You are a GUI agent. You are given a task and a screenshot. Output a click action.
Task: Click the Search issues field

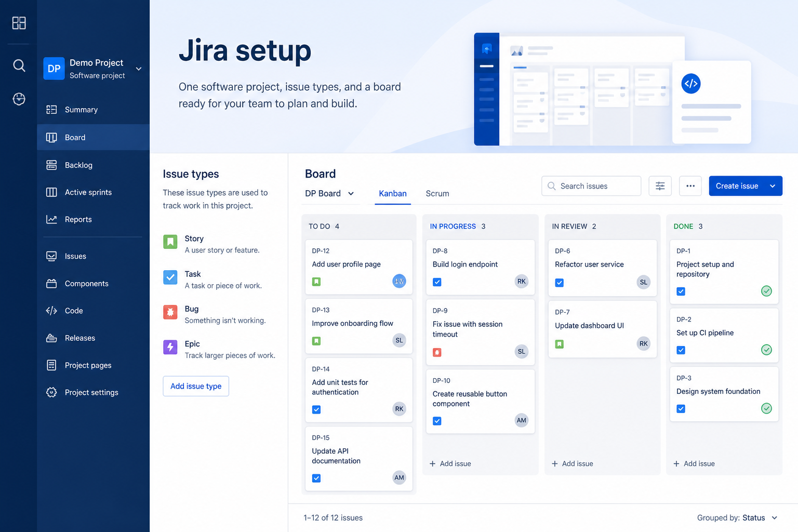coord(591,186)
